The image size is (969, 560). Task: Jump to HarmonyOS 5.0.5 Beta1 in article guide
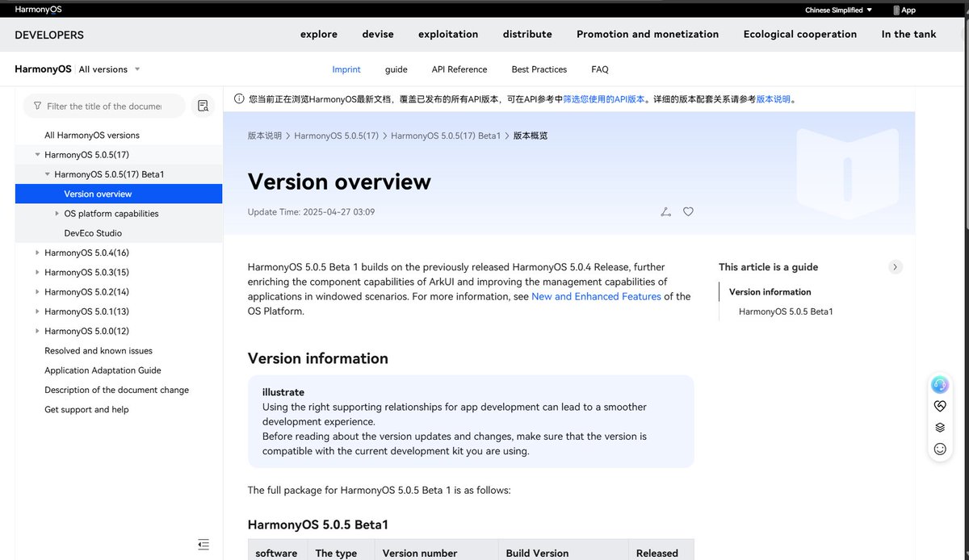[x=786, y=311]
